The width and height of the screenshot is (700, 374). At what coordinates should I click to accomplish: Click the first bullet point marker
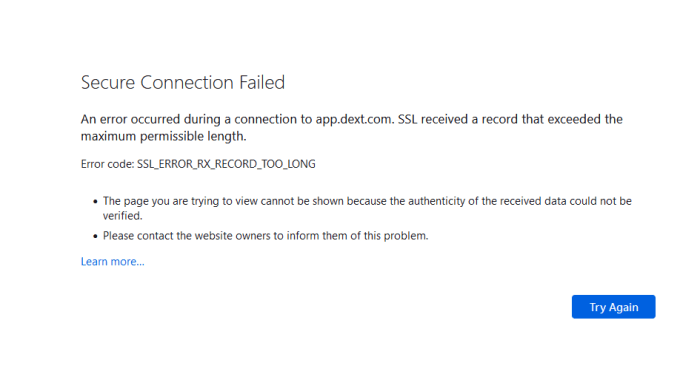pyautogui.click(x=95, y=202)
